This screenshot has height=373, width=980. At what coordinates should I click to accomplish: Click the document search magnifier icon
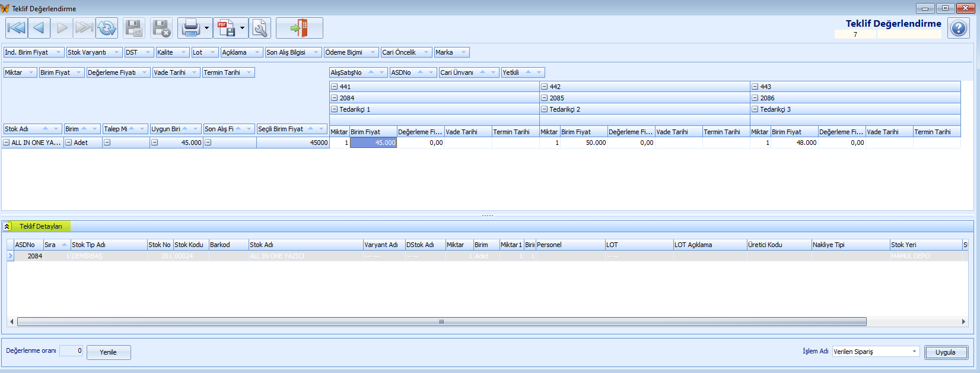[x=260, y=28]
